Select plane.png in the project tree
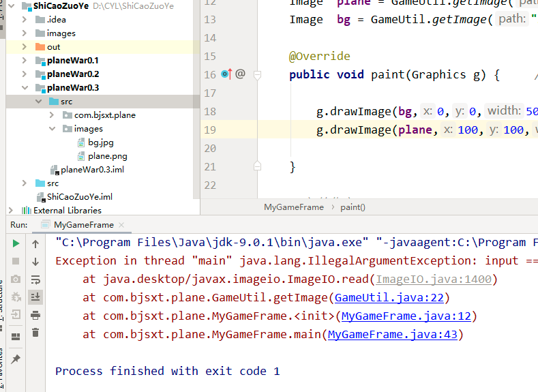Screen dimensions: 538x392 click(x=107, y=156)
